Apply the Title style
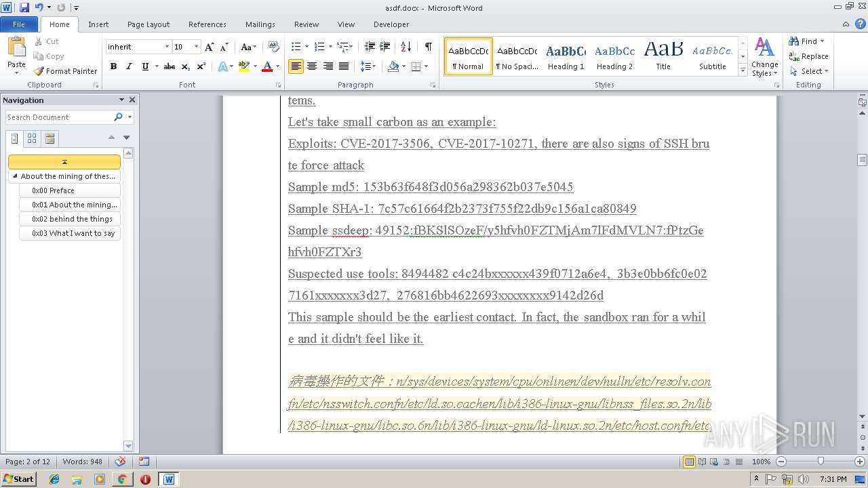Image resolution: width=868 pixels, height=488 pixels. click(663, 56)
